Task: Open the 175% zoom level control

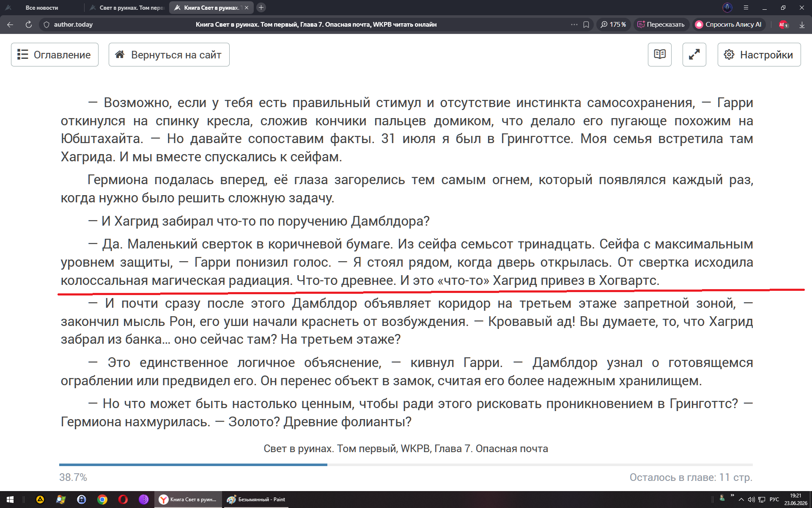Action: (613, 25)
